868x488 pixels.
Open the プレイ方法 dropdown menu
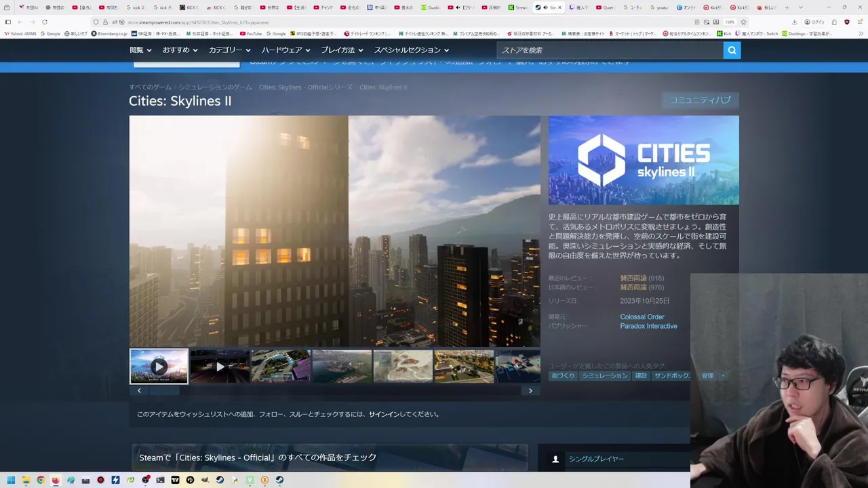pyautogui.click(x=342, y=50)
